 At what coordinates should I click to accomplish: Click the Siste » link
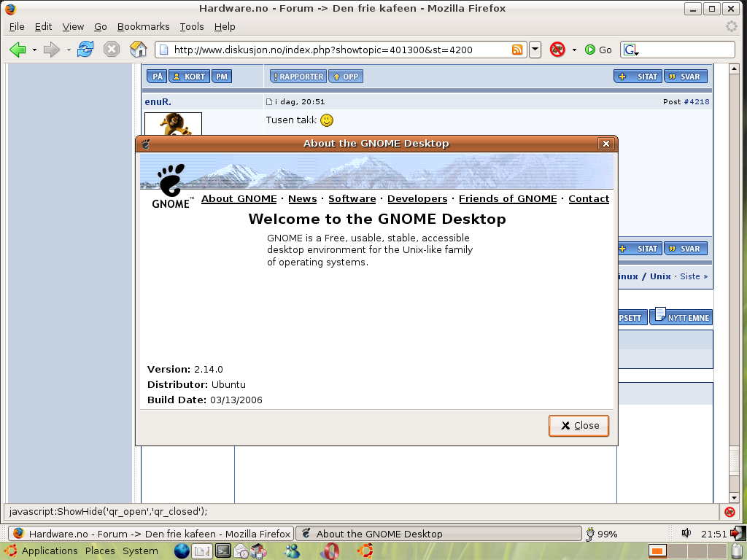(694, 276)
